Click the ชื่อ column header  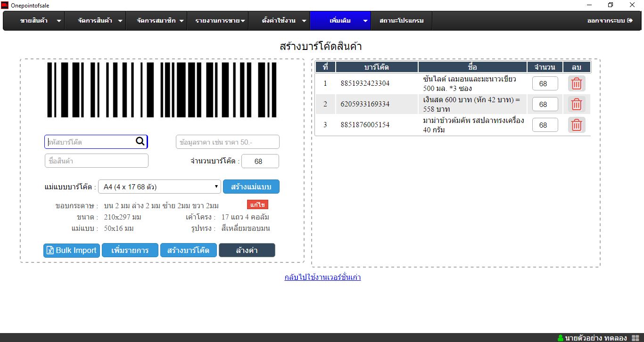pos(472,67)
